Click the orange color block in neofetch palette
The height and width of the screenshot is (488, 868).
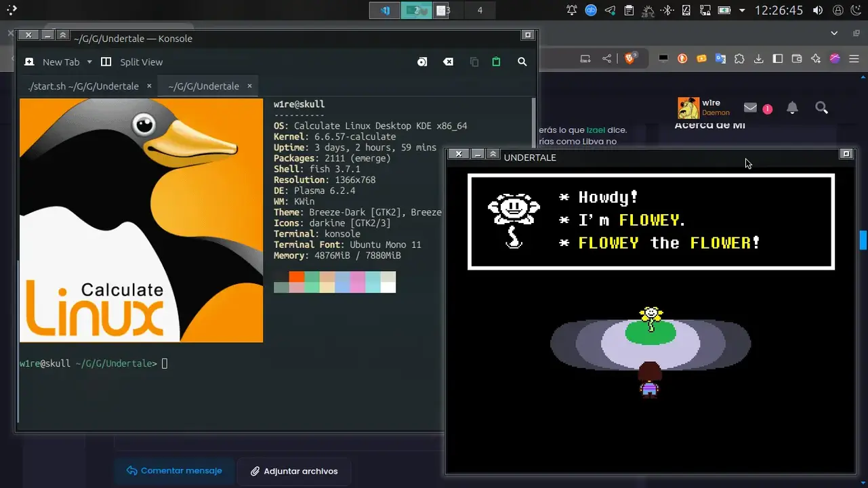coord(297,277)
